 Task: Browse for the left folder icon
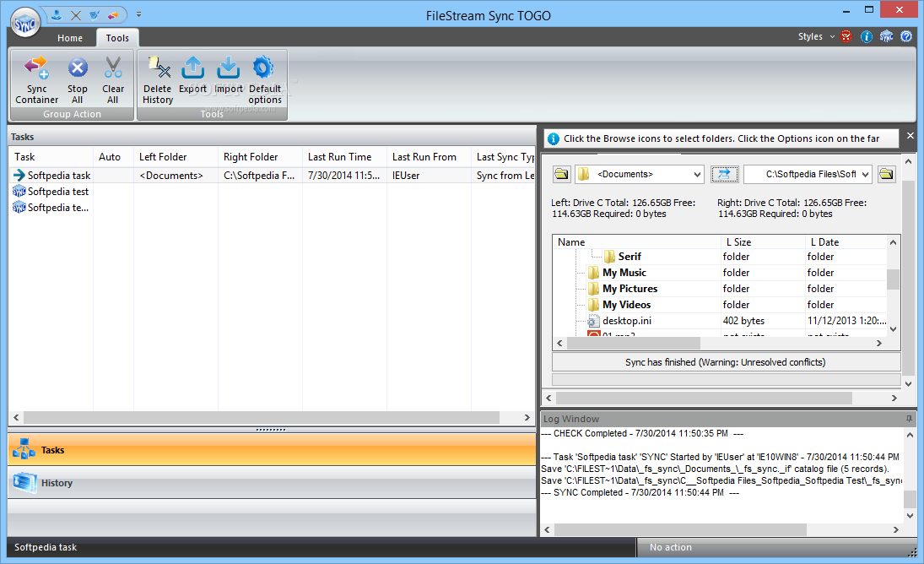(x=562, y=174)
